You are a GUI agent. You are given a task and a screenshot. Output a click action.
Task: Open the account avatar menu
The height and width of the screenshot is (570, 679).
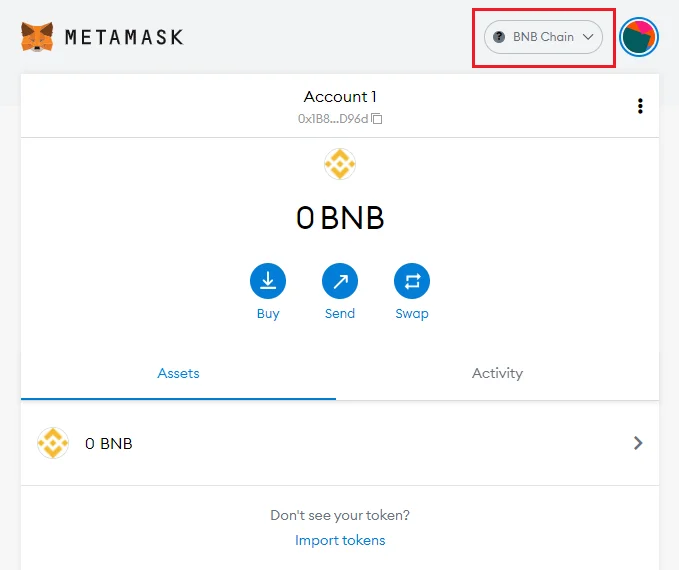click(x=639, y=37)
